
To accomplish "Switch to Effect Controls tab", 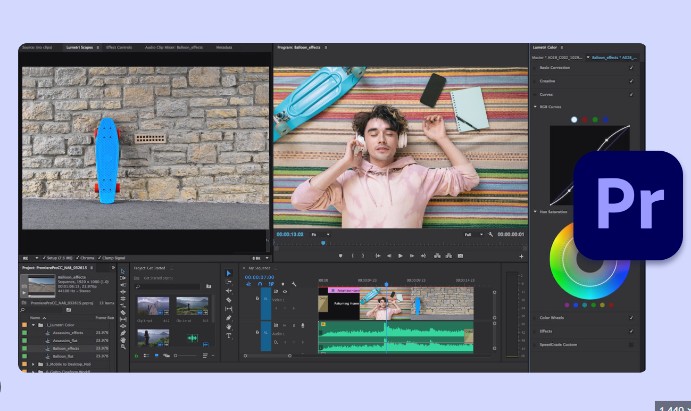I will [119, 48].
